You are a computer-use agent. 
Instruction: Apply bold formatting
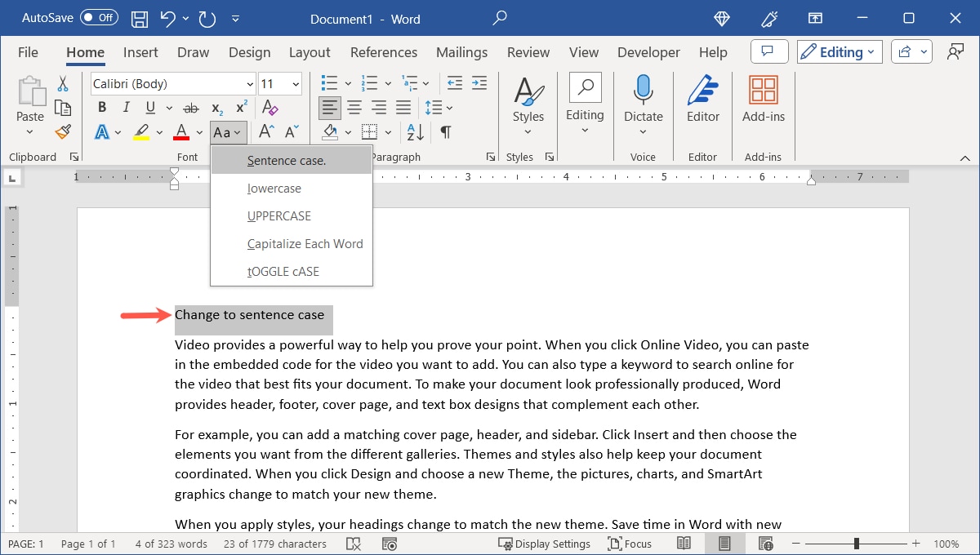tap(101, 107)
